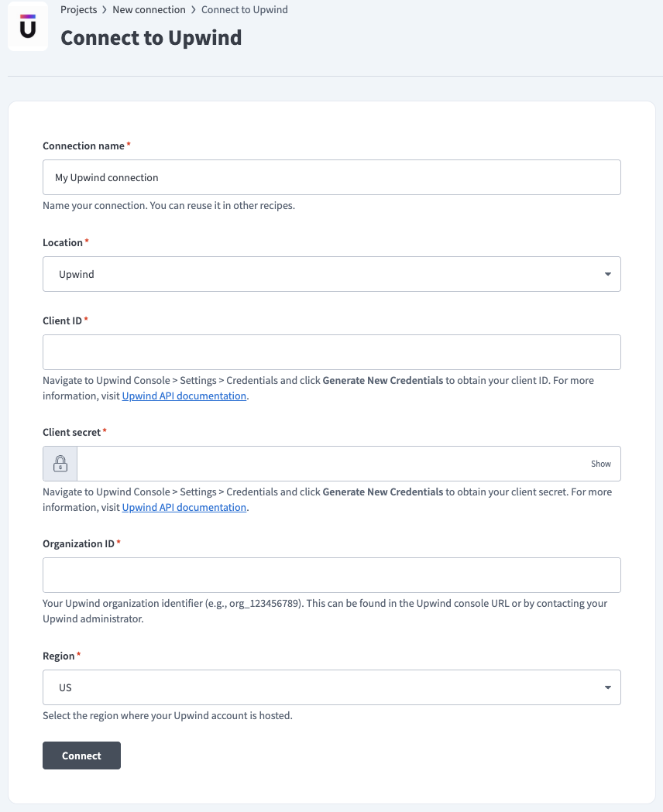Select the Connect to Upwind breadcrumb

tap(244, 10)
